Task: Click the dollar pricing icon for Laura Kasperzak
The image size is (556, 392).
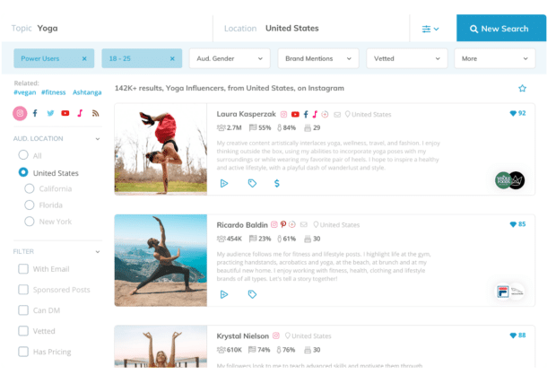Action: (x=277, y=183)
